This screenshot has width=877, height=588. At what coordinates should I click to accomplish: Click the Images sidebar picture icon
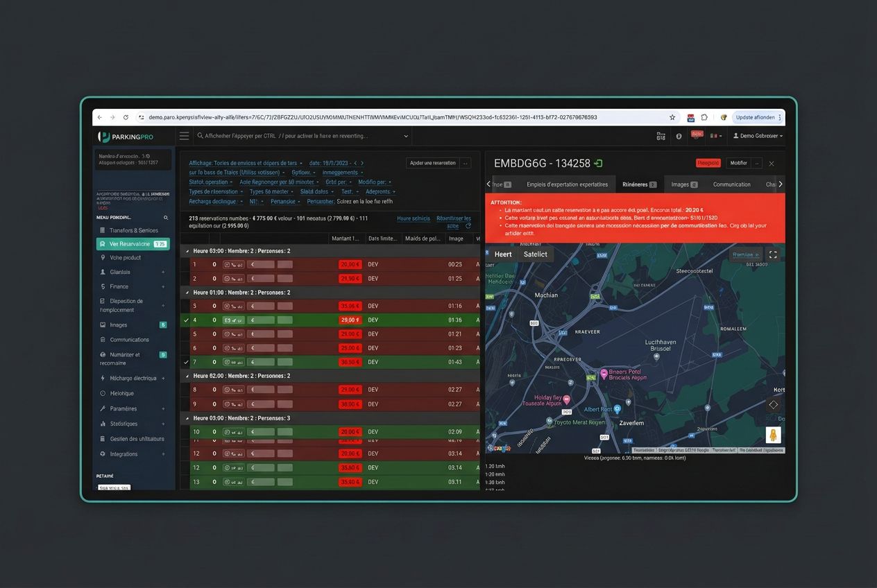coord(103,325)
